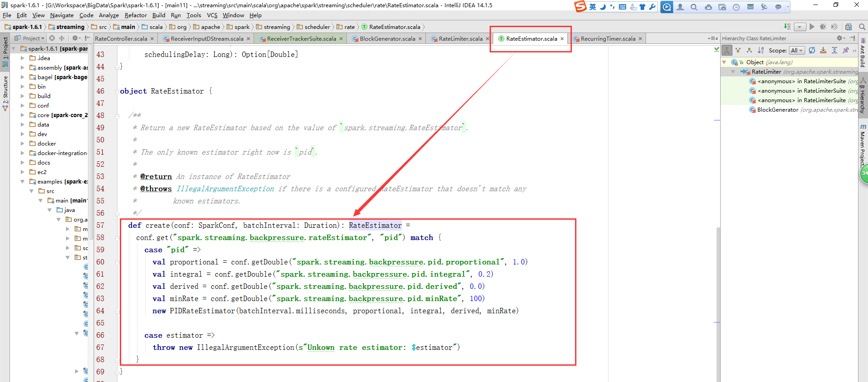This screenshot has width=868, height=382.
Task: Open the Project view type dropdown
Action: 29,38
